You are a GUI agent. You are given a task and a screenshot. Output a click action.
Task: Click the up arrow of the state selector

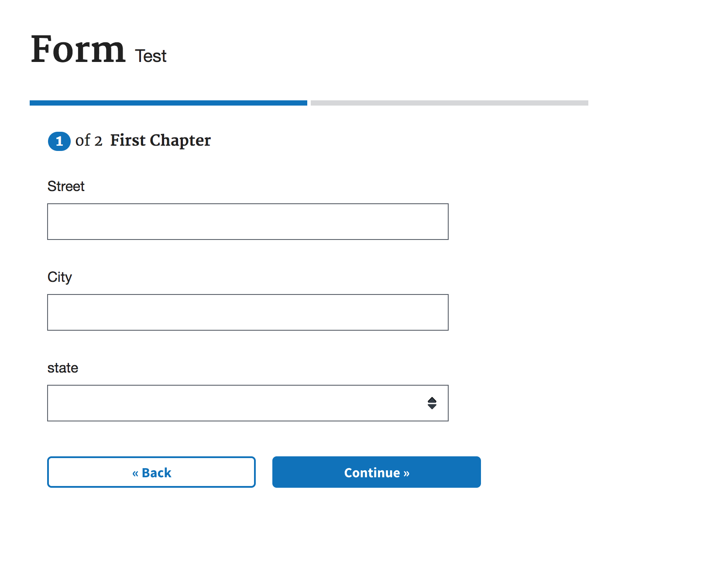click(x=432, y=400)
